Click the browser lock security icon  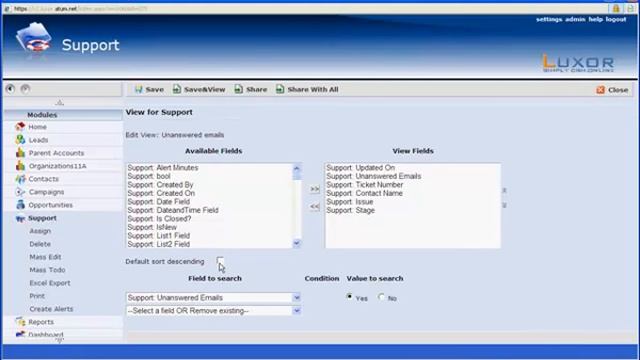616,8
